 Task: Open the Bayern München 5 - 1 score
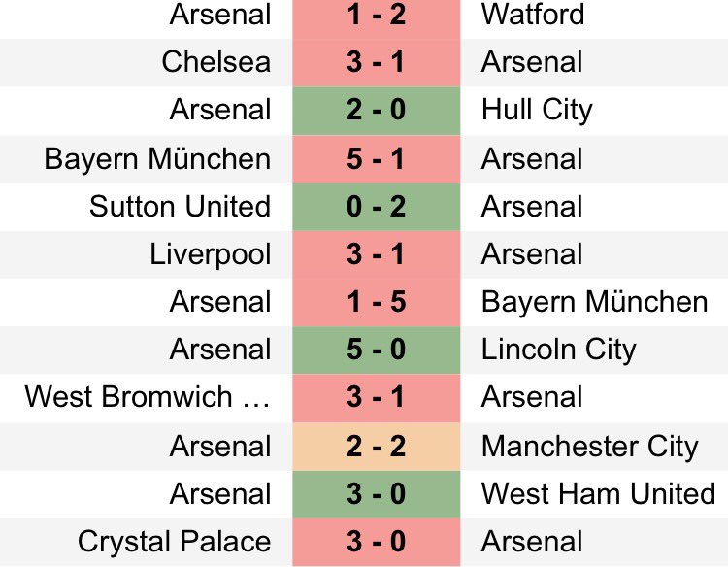point(376,159)
